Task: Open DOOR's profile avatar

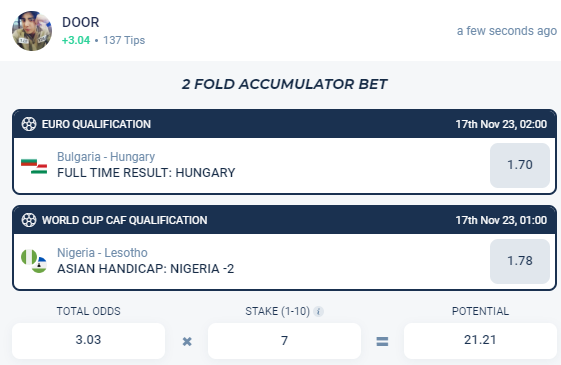Action: pos(32,31)
